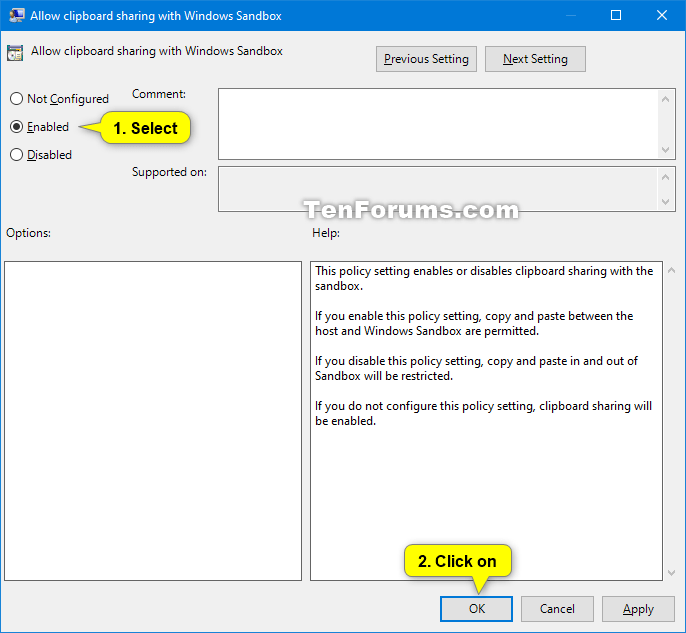Click the policy setting icon beside the heading
The width and height of the screenshot is (686, 633).
click(x=15, y=53)
